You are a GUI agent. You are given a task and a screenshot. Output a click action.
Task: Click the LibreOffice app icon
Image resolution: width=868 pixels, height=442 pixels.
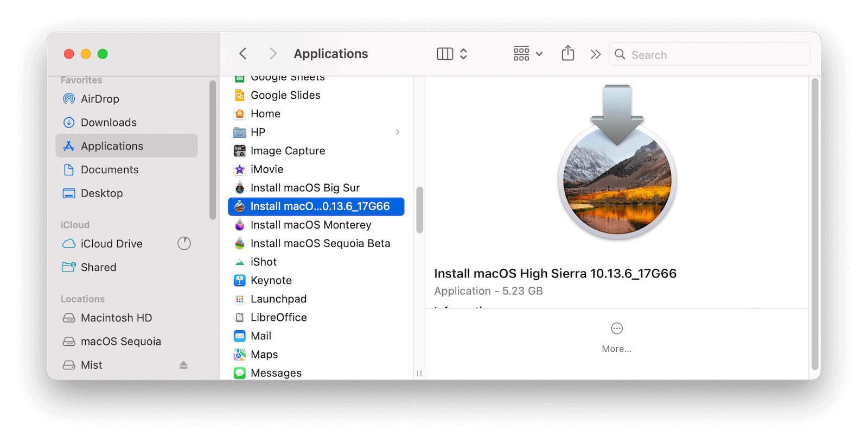[x=239, y=318]
